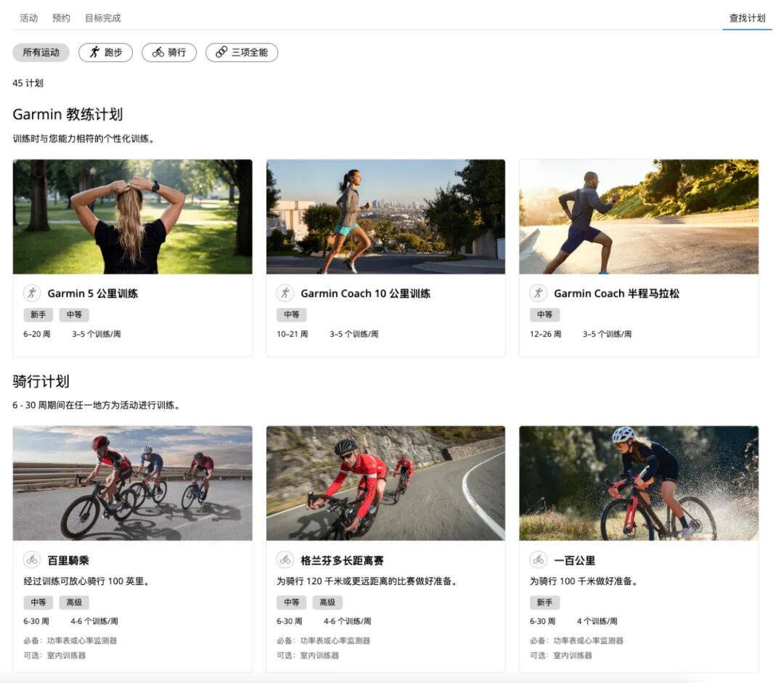Click the 百里骑乘 cyclists photo
This screenshot has height=683, width=784.
[133, 483]
